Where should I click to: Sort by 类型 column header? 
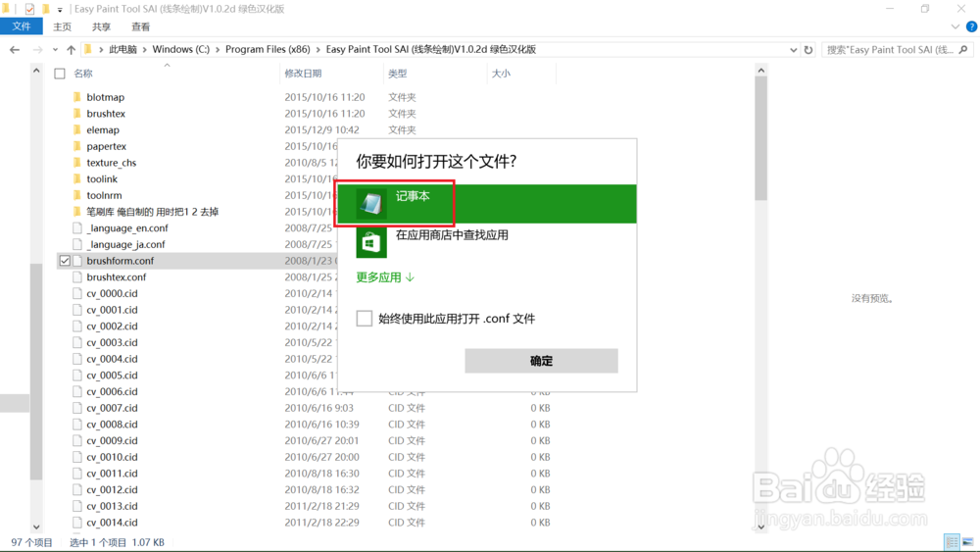(x=398, y=74)
